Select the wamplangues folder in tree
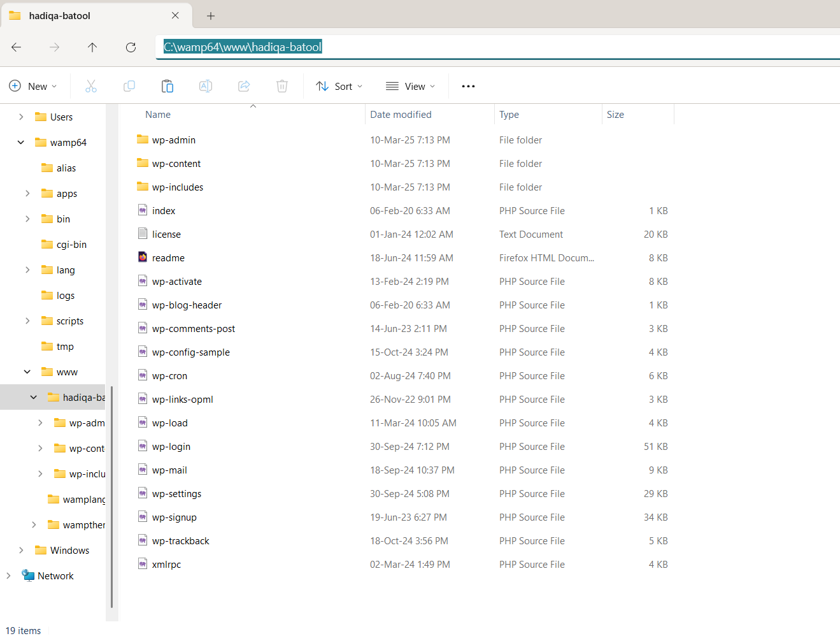The height and width of the screenshot is (636, 840). point(76,499)
